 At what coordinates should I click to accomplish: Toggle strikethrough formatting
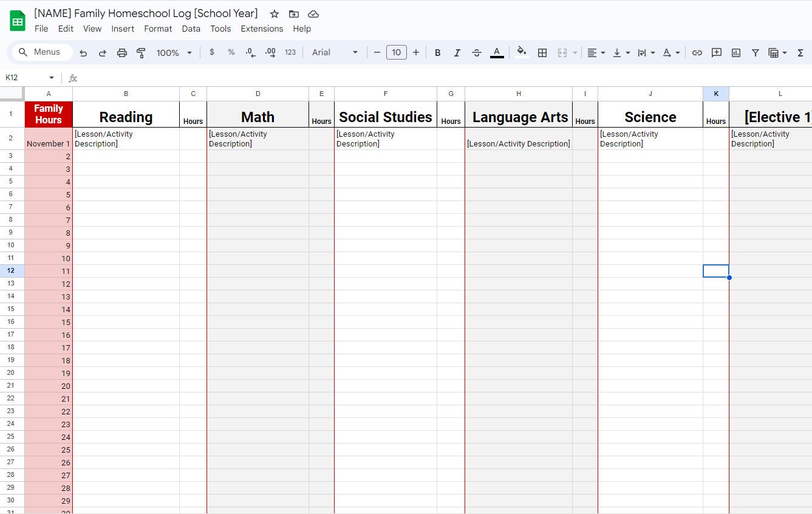[477, 52]
